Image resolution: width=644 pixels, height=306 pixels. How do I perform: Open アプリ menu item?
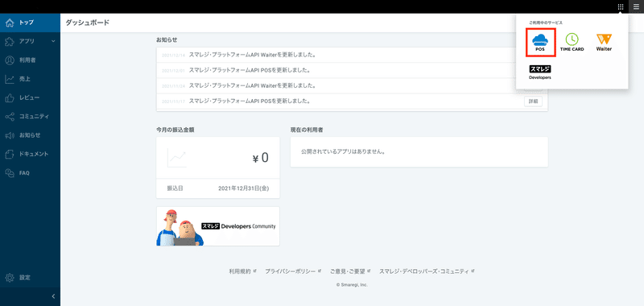(30, 42)
